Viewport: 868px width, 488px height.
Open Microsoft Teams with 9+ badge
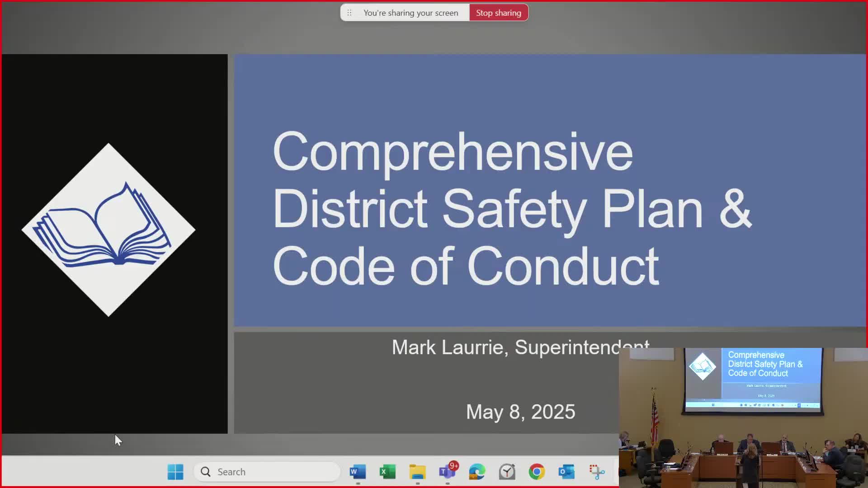[x=447, y=472]
